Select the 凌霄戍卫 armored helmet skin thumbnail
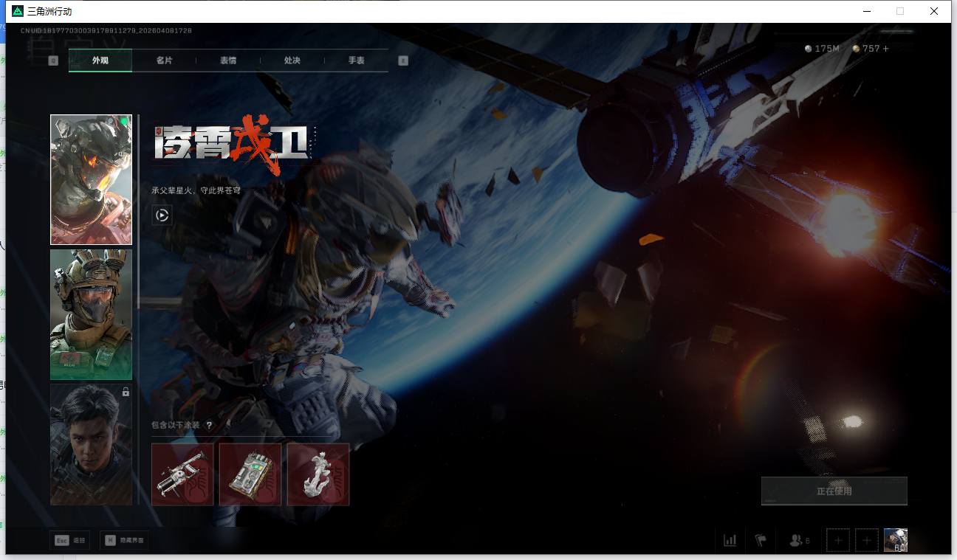Screen dimensions: 957x560 (x=91, y=179)
